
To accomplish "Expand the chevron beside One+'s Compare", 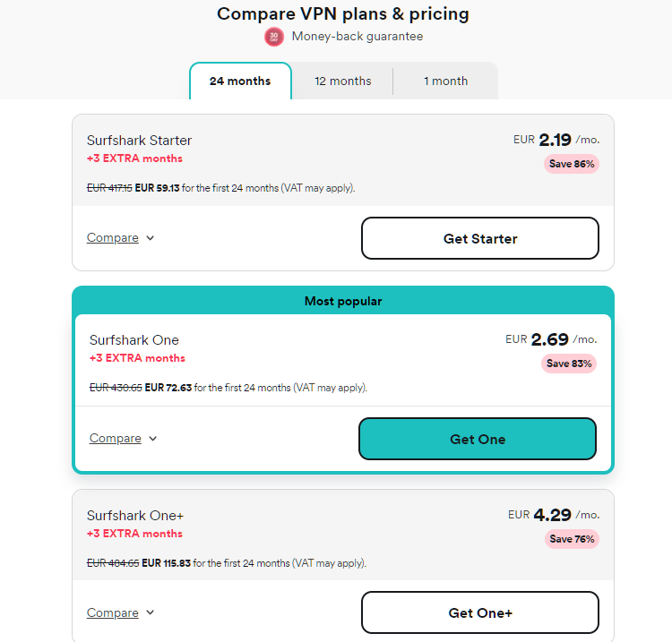I will 150,612.
